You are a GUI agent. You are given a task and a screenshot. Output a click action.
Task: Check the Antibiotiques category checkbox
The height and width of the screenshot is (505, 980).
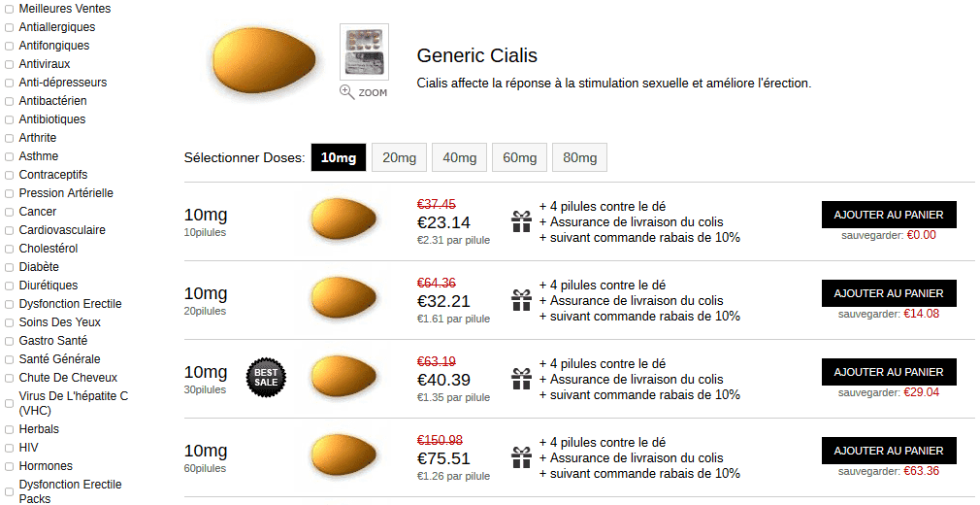point(10,119)
